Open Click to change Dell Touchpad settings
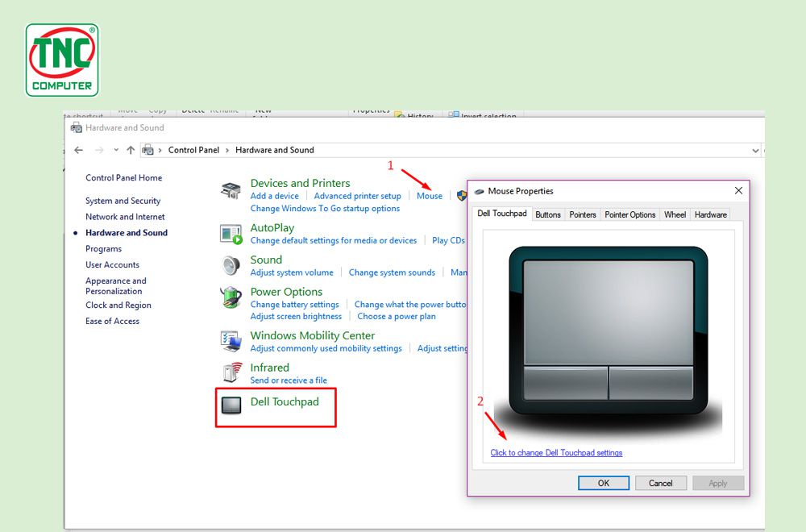The height and width of the screenshot is (532, 806). [556, 453]
